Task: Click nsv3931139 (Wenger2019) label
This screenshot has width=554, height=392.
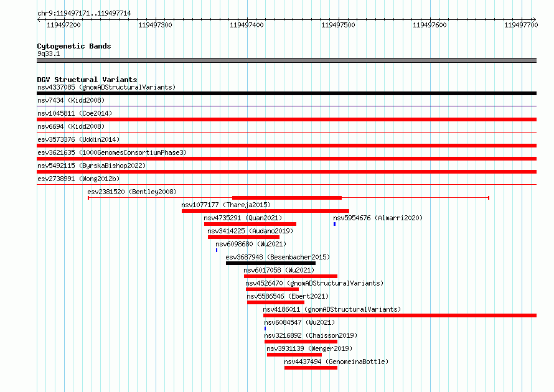Action: pyautogui.click(x=309, y=348)
